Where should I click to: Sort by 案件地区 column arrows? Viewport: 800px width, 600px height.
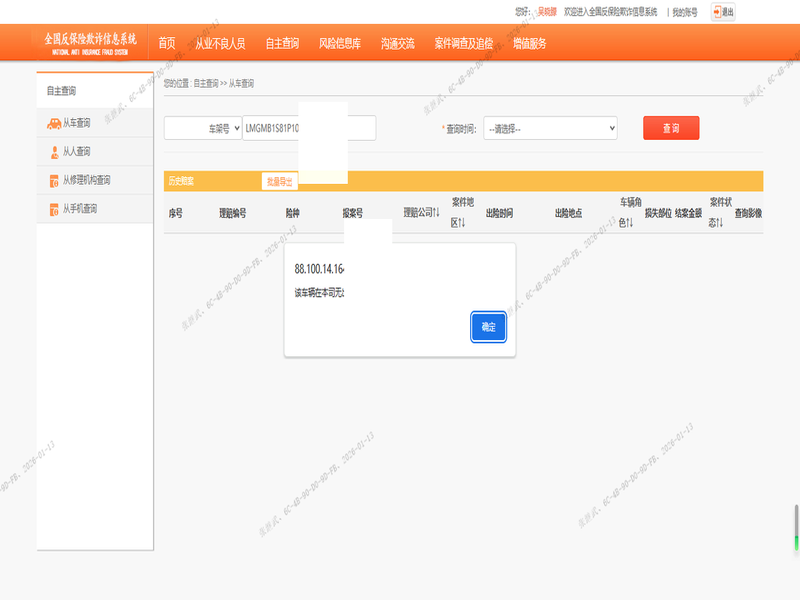461,223
